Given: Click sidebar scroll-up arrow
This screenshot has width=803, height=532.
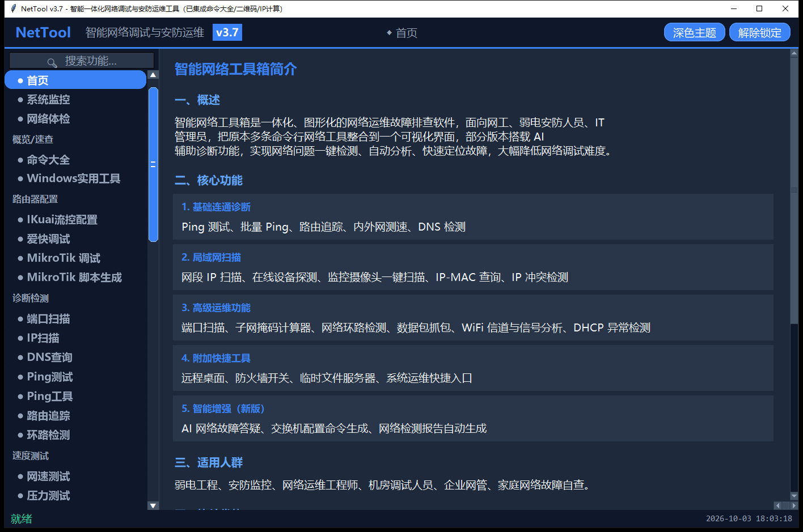Looking at the screenshot, I should (153, 75).
